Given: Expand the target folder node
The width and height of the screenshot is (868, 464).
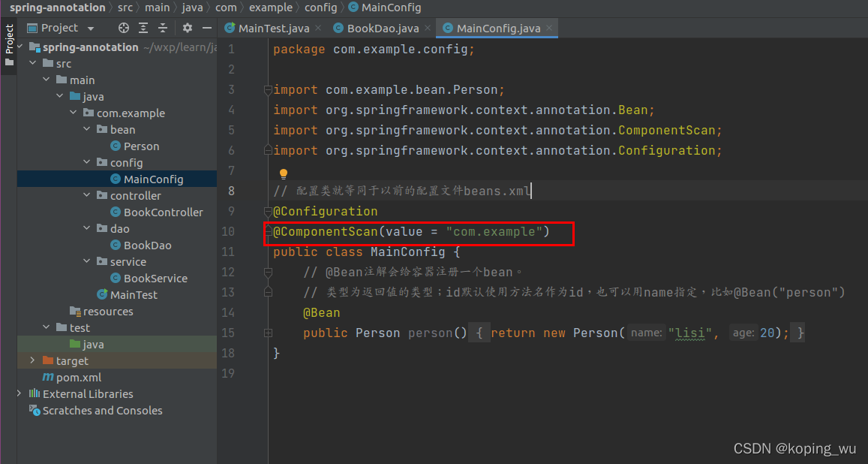Looking at the screenshot, I should (33, 360).
